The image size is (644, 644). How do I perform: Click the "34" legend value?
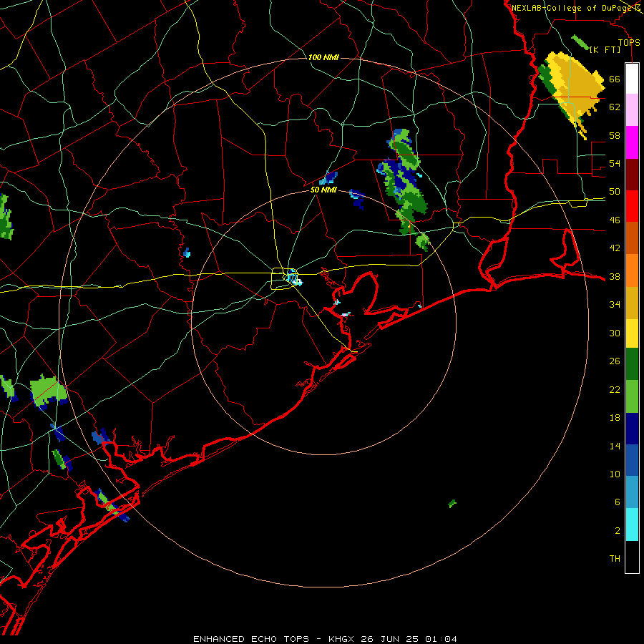(615, 305)
